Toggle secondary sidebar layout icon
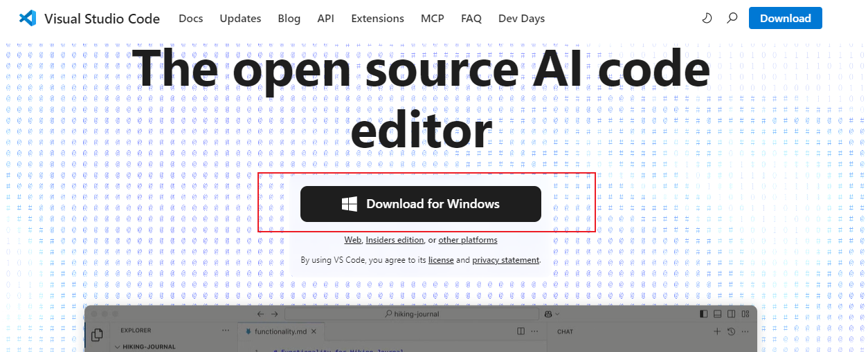 point(731,314)
